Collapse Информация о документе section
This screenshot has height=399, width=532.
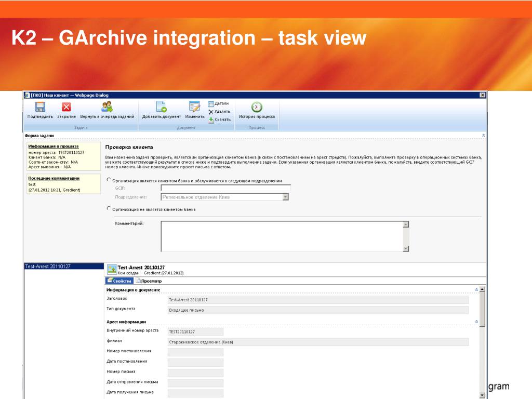(476, 290)
